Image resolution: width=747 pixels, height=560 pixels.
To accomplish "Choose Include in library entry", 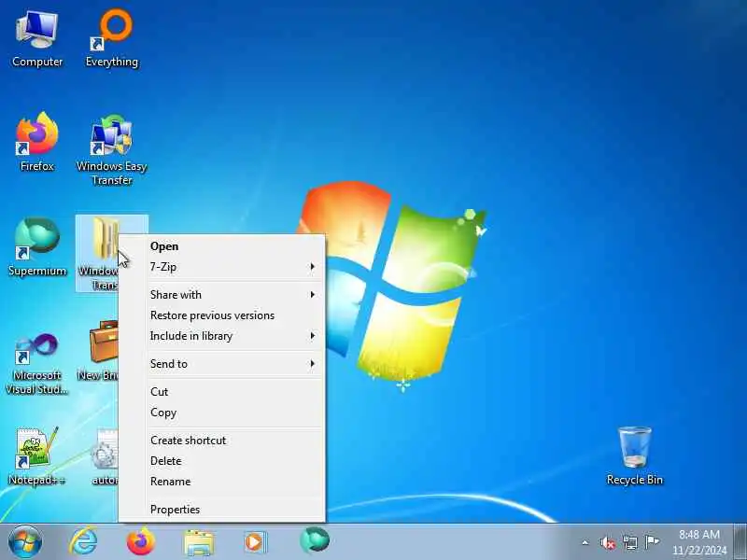I will 222,336.
